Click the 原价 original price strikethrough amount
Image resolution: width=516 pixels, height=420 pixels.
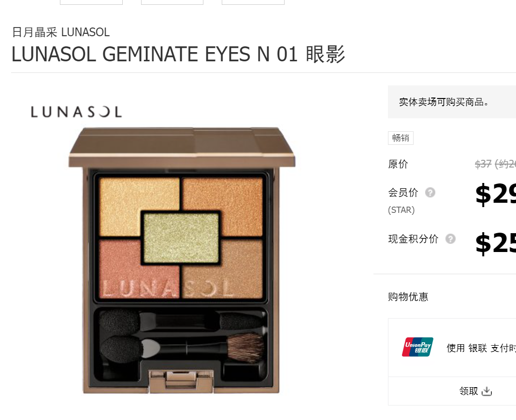tap(495, 164)
